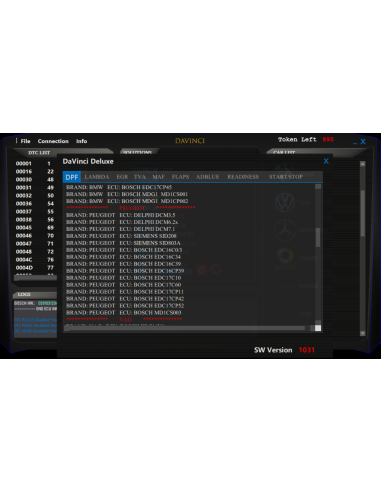Click the car list scroll down arrow

363,333
